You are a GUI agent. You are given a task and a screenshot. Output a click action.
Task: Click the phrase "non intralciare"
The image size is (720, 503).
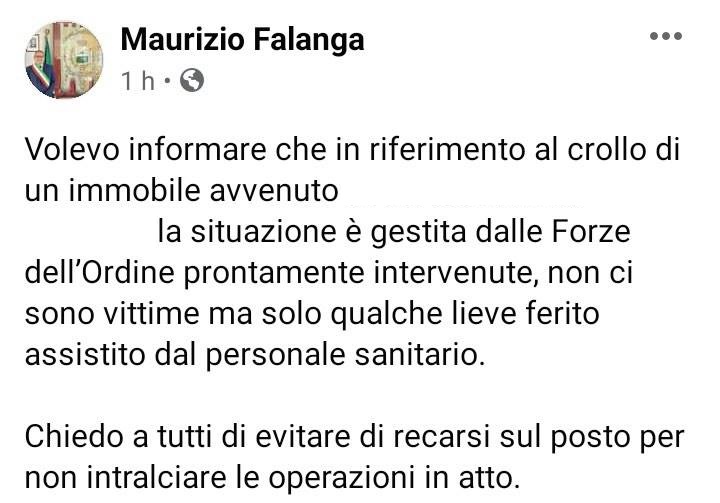pyautogui.click(x=125, y=478)
